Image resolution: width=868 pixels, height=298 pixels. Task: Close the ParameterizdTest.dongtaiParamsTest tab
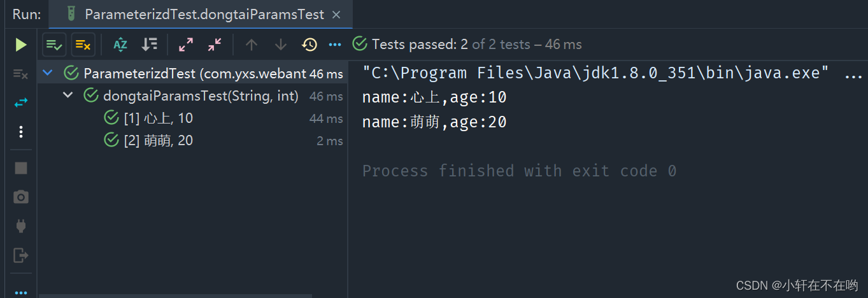pos(336,15)
